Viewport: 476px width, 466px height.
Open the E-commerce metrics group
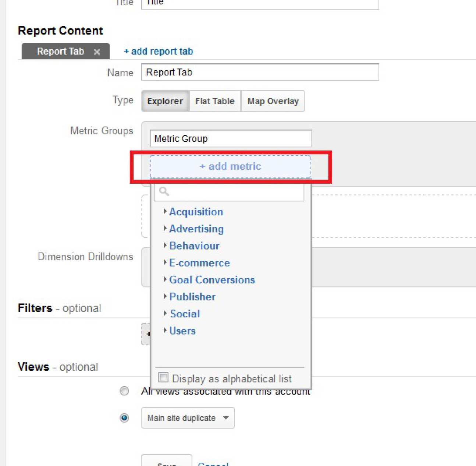pyautogui.click(x=199, y=263)
